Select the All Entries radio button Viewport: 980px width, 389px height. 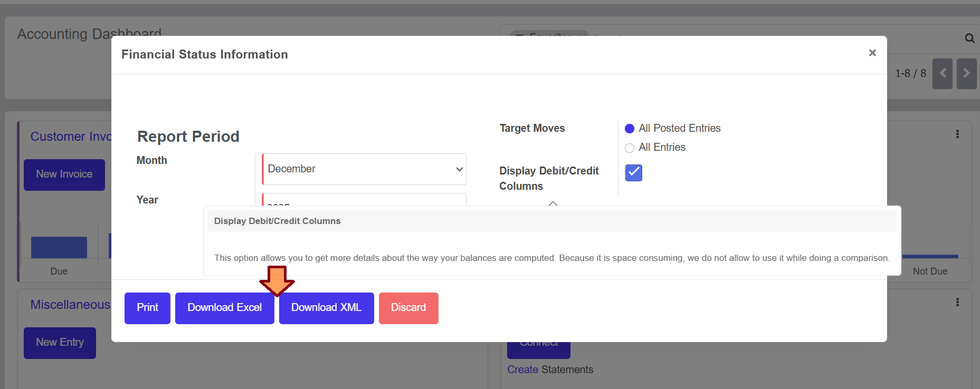[630, 148]
